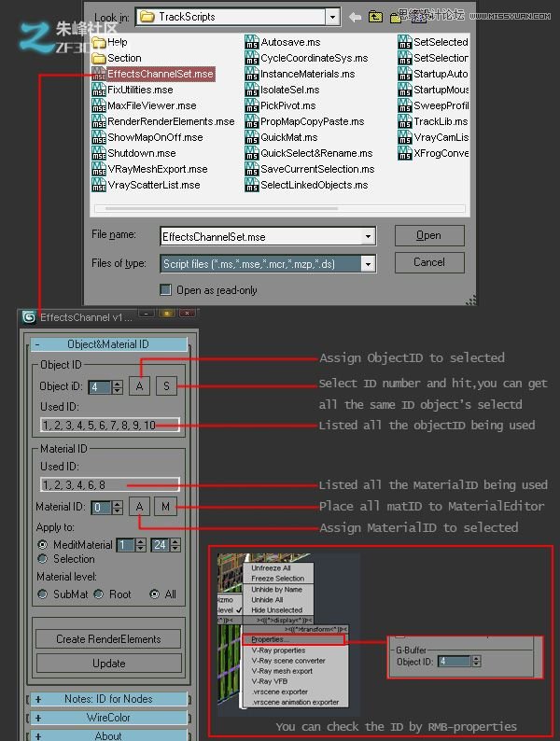Select MaxFileViewer.mse script file
The width and height of the screenshot is (560, 741).
pos(145,105)
